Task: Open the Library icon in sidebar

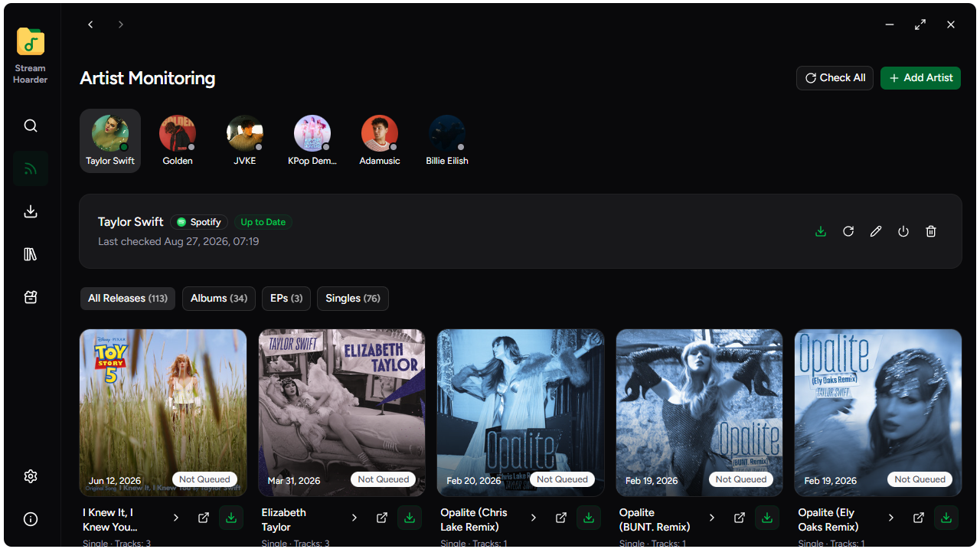Action: (31, 254)
